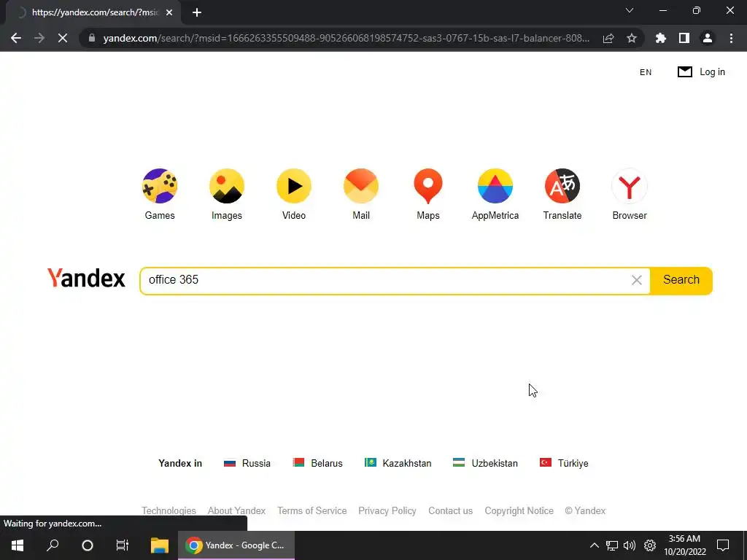Click the Log in link
The height and width of the screenshot is (560, 747).
coord(712,72)
